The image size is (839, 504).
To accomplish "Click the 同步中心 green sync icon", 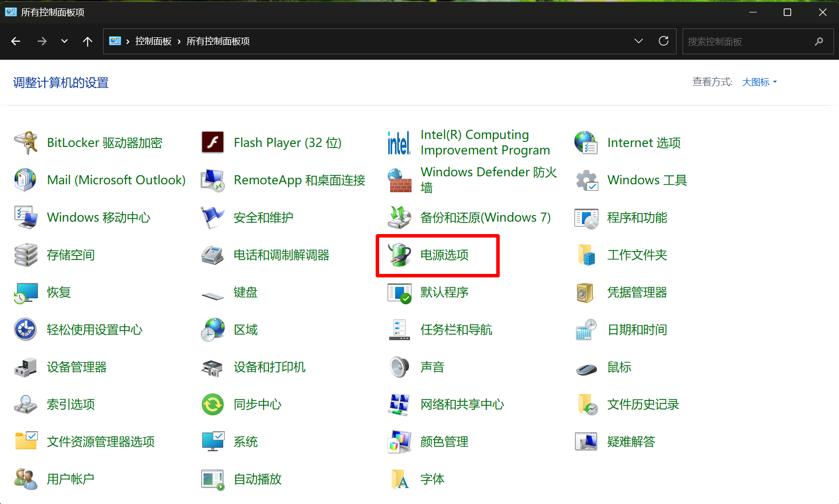I will click(x=213, y=404).
